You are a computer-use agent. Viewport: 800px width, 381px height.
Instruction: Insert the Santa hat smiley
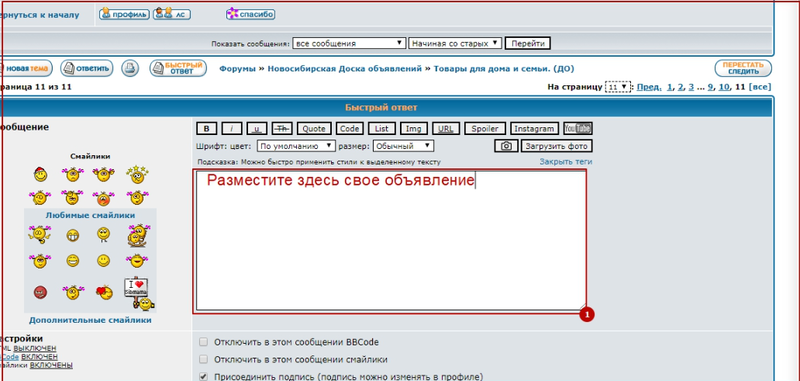tap(40, 175)
